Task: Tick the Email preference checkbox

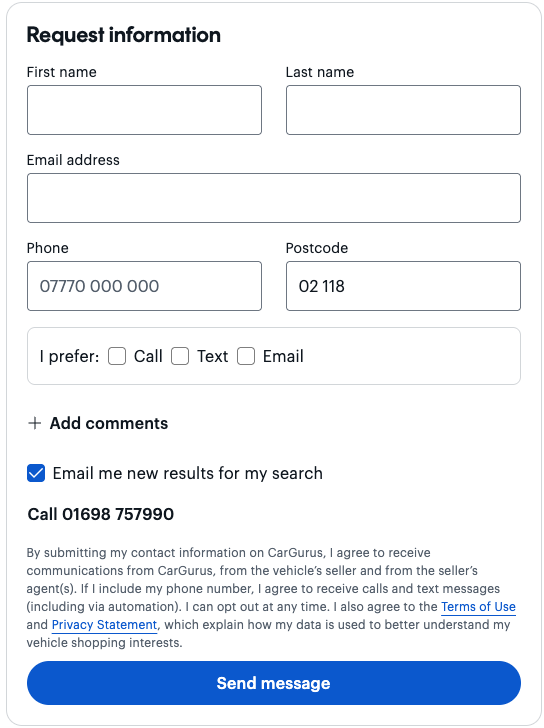Action: coord(246,356)
